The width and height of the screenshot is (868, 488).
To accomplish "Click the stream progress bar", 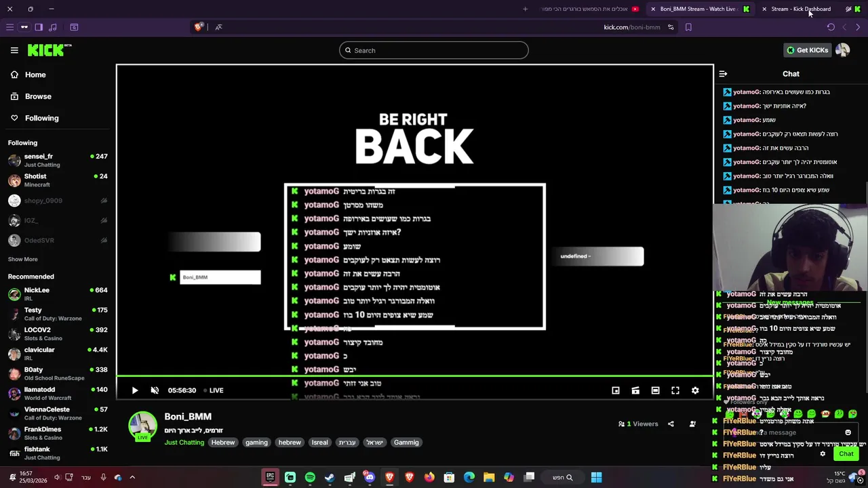I will point(415,376).
